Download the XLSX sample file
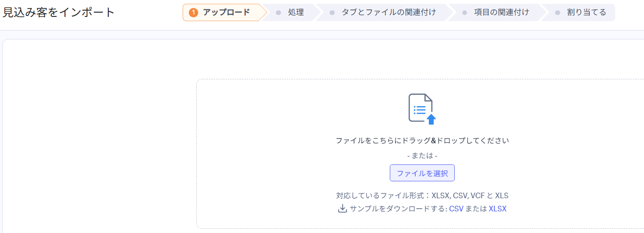The height and width of the screenshot is (233, 644). [498, 209]
